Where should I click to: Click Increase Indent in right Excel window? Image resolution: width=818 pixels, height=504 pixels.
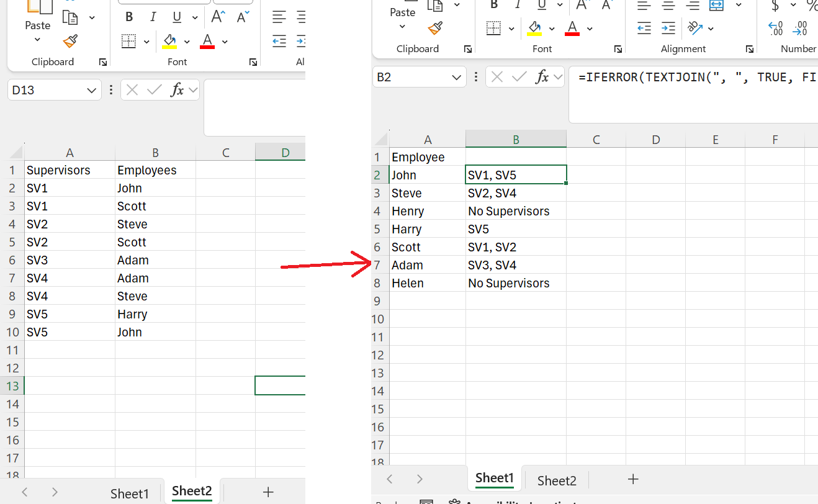pyautogui.click(x=668, y=29)
